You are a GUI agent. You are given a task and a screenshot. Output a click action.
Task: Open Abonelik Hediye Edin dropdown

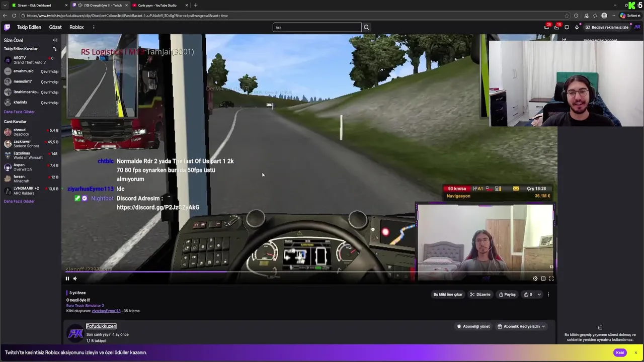[521, 326]
